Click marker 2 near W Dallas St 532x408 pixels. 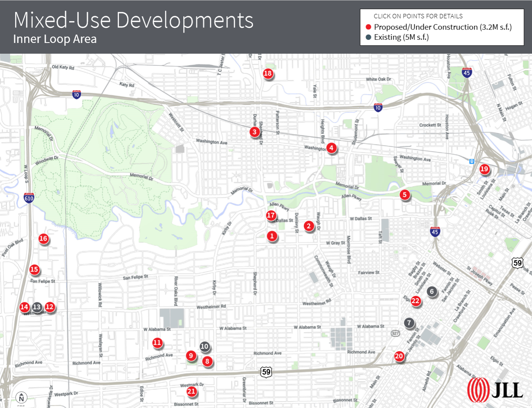(309, 226)
